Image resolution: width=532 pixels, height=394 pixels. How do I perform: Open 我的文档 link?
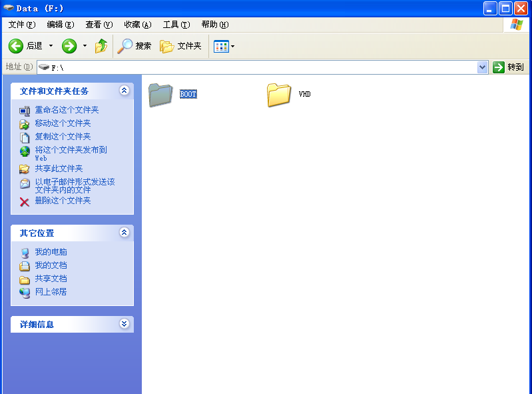pos(51,265)
